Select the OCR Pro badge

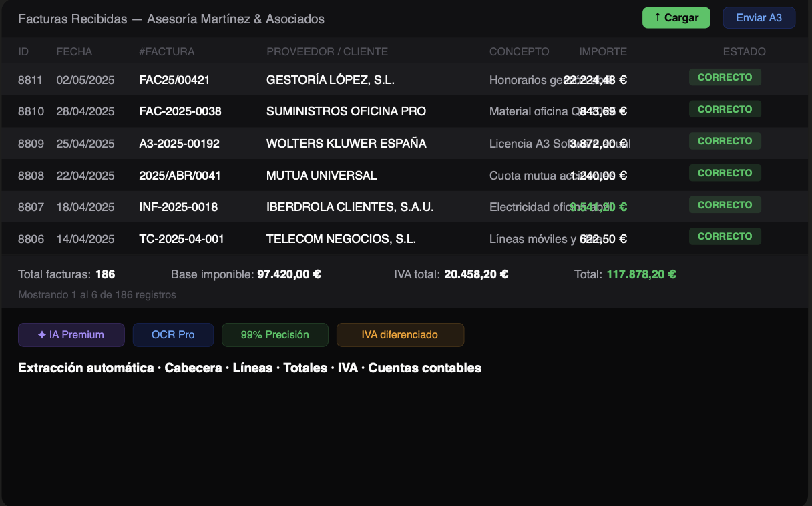pyautogui.click(x=173, y=335)
